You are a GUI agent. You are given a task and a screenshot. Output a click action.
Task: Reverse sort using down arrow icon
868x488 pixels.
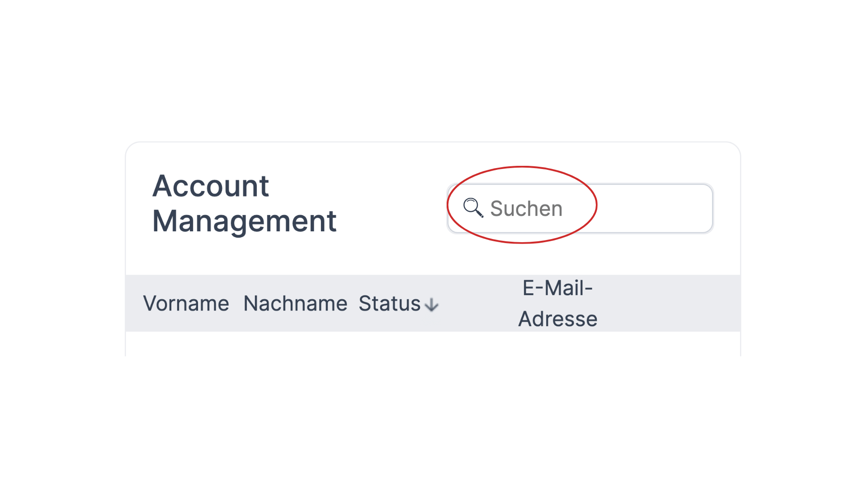click(x=432, y=305)
